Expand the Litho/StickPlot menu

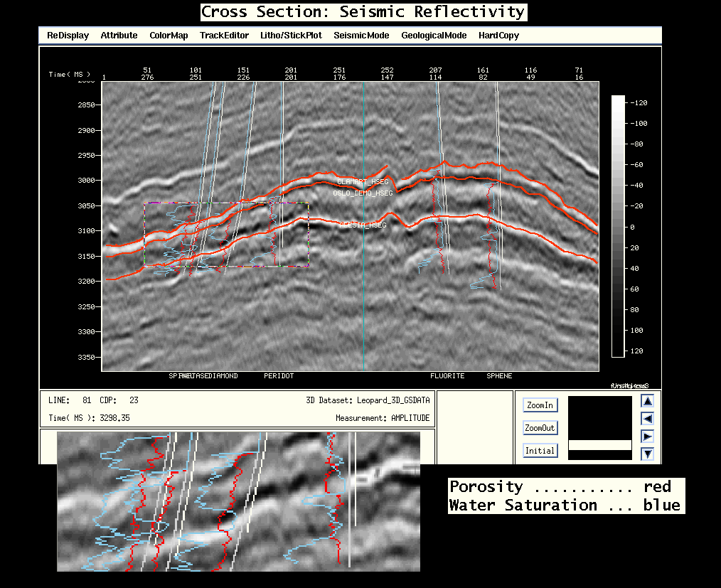[291, 36]
